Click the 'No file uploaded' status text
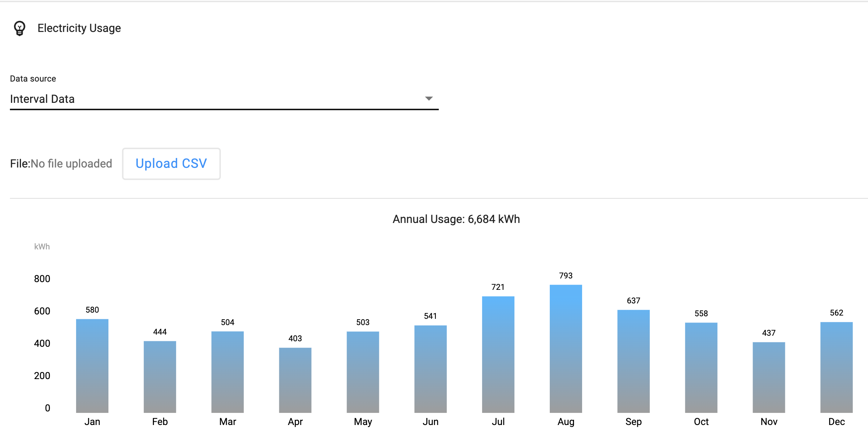 (71, 163)
